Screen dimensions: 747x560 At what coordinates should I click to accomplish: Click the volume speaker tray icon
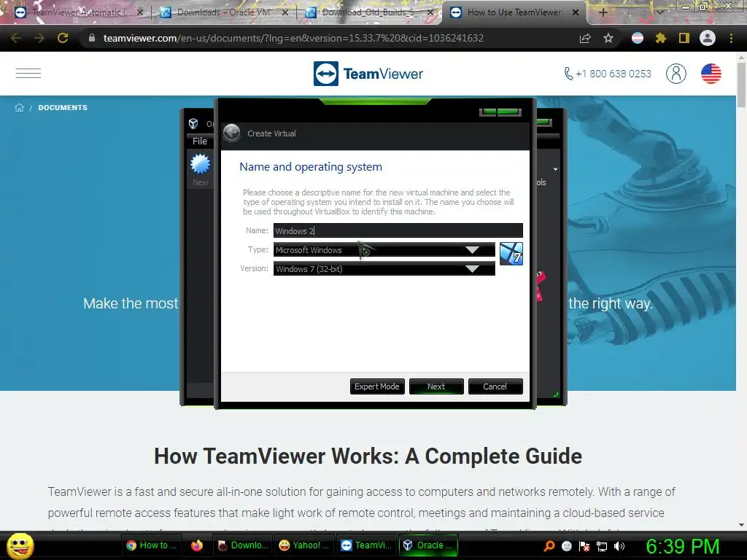click(x=619, y=546)
